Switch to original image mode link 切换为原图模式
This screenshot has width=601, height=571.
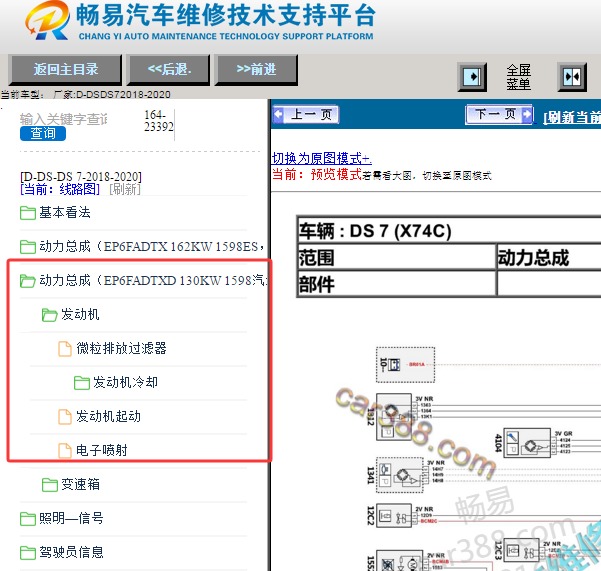[321, 158]
